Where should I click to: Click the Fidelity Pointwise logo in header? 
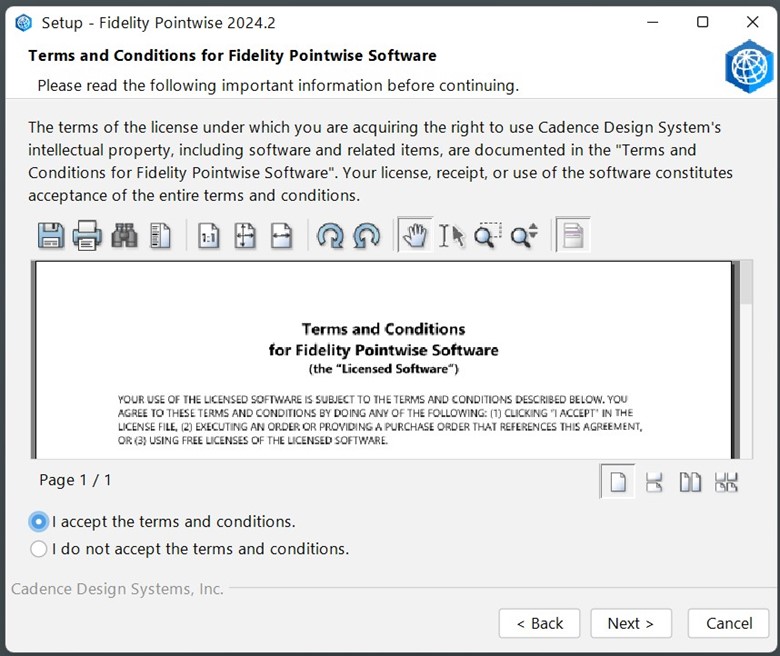pyautogui.click(x=749, y=67)
